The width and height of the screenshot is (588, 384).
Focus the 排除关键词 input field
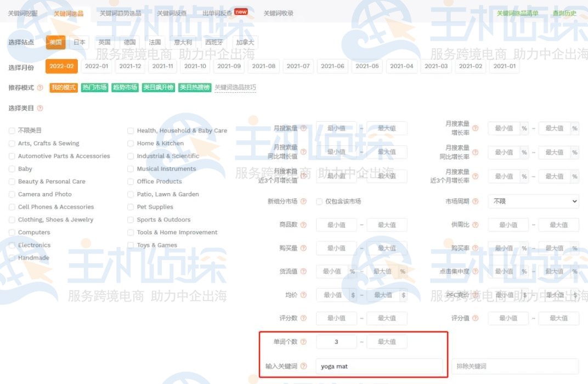coord(515,366)
